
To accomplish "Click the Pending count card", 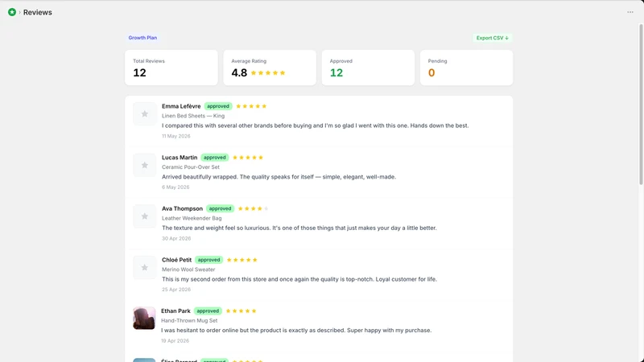I will (466, 68).
